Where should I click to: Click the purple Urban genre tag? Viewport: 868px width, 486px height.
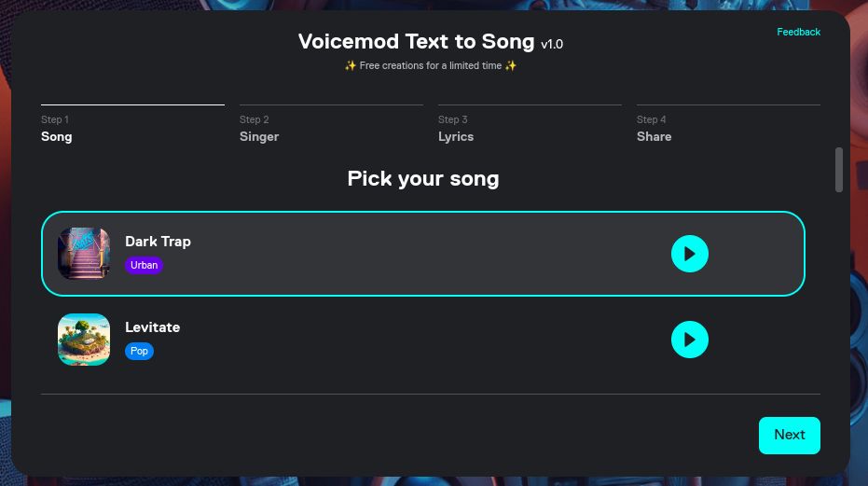click(x=144, y=265)
